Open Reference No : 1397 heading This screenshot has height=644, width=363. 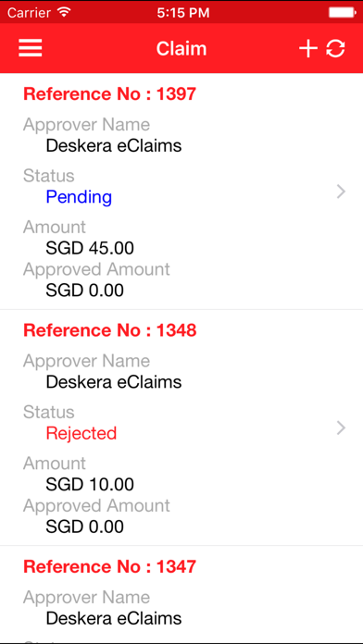click(110, 94)
